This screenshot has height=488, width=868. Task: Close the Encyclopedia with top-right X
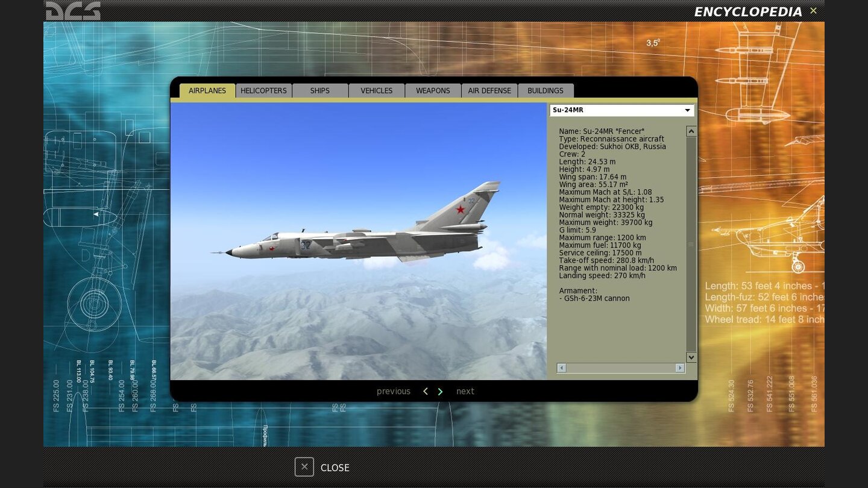pos(813,11)
